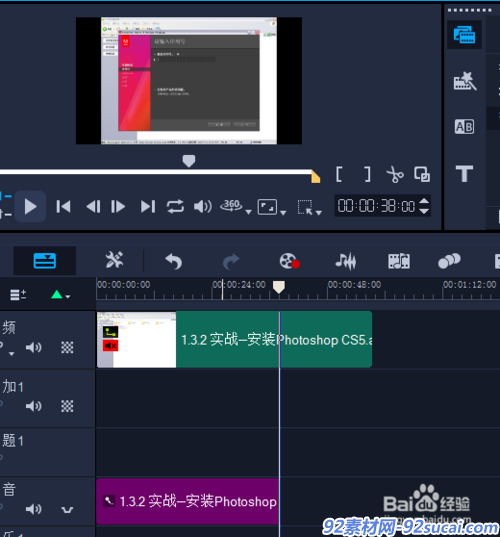The height and width of the screenshot is (537, 500).
Task: Set mark-in point bracket
Action: pyautogui.click(x=339, y=174)
